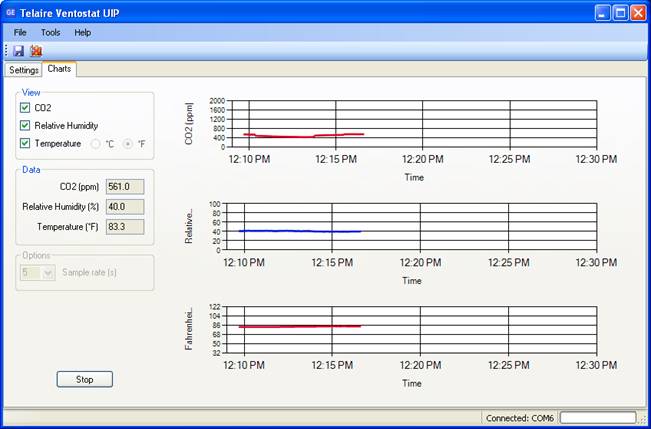Viewport: 651px width, 429px height.
Task: Click the CO2 (ppm) value field
Action: coord(125,186)
